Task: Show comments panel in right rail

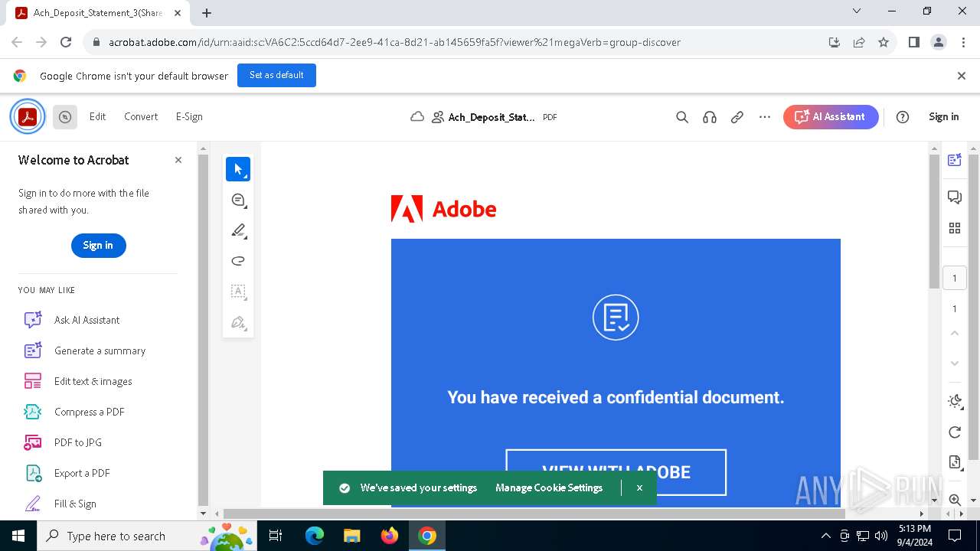Action: pyautogui.click(x=955, y=197)
